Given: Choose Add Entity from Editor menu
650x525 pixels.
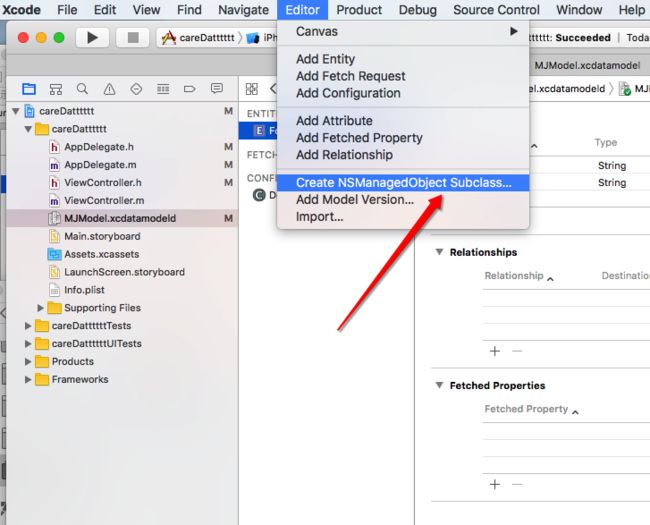Looking at the screenshot, I should click(403, 59).
